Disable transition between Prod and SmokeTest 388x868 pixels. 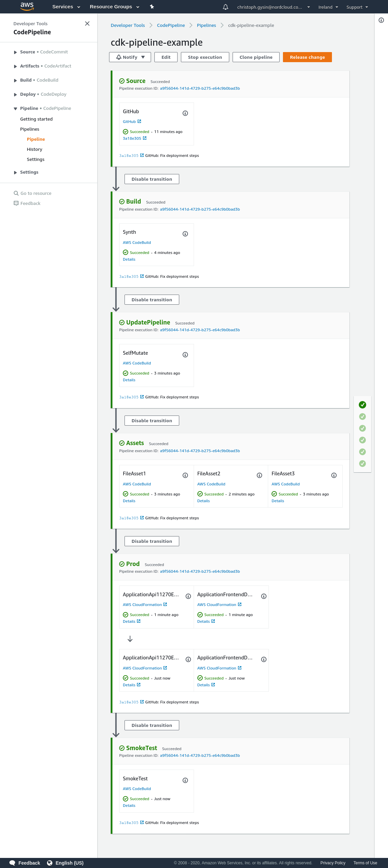[x=152, y=726]
